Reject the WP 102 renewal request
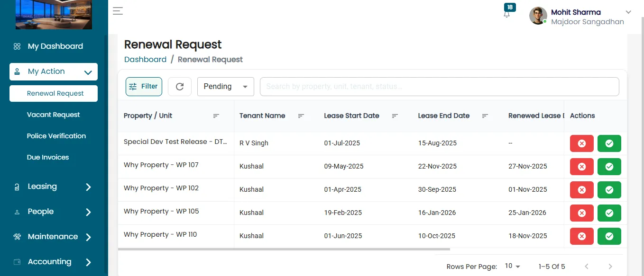This screenshot has width=644, height=276. click(x=582, y=190)
